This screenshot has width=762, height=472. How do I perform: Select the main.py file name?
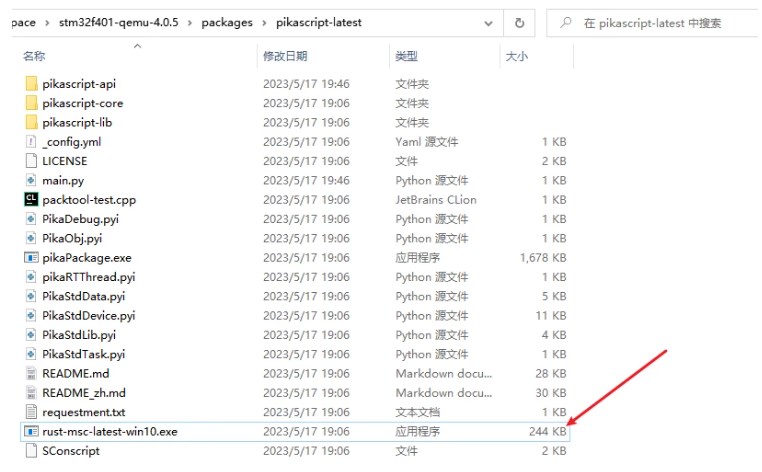click(63, 180)
